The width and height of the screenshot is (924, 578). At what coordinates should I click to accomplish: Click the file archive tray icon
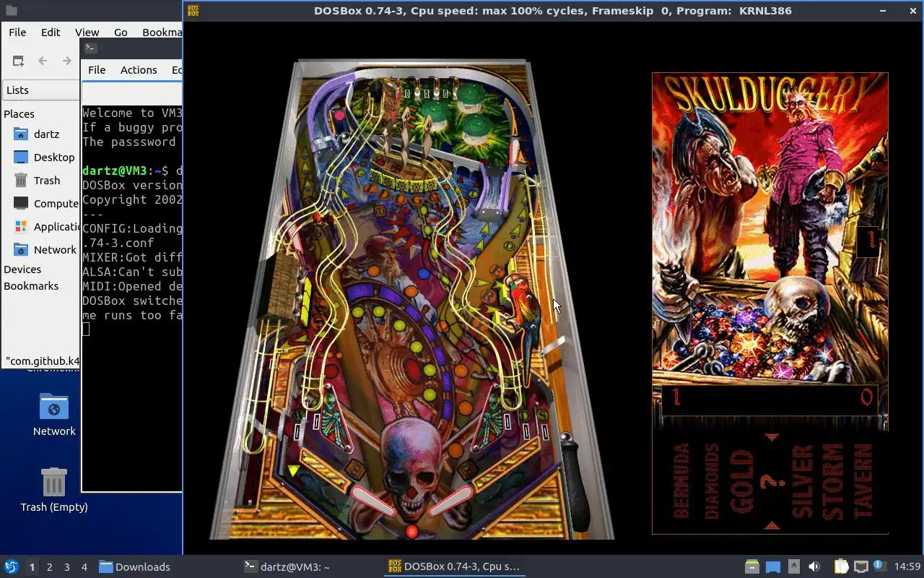(x=752, y=567)
